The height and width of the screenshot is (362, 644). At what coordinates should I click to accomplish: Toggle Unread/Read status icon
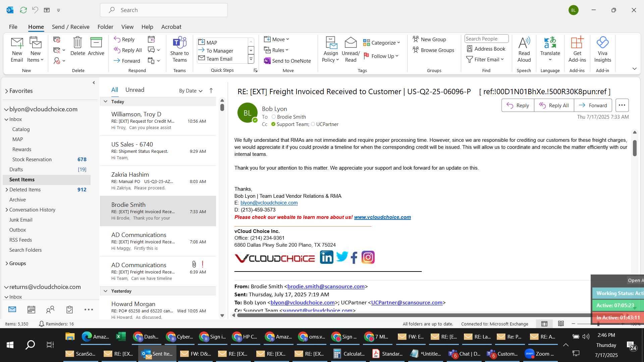[x=351, y=50]
